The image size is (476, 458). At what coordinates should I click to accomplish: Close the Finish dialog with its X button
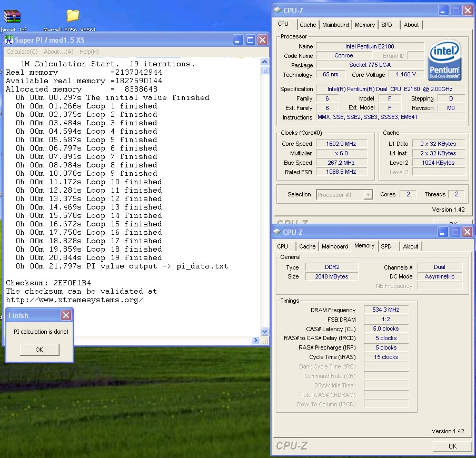pos(66,315)
